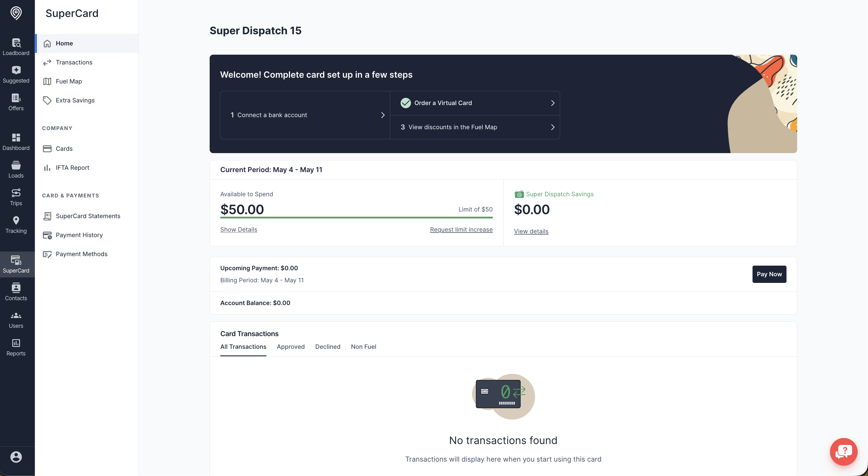Open the Trips icon
The height and width of the screenshot is (476, 868).
(x=16, y=193)
